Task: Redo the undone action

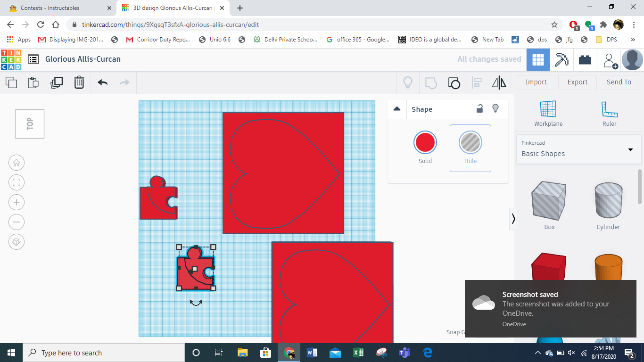Action: point(124,82)
